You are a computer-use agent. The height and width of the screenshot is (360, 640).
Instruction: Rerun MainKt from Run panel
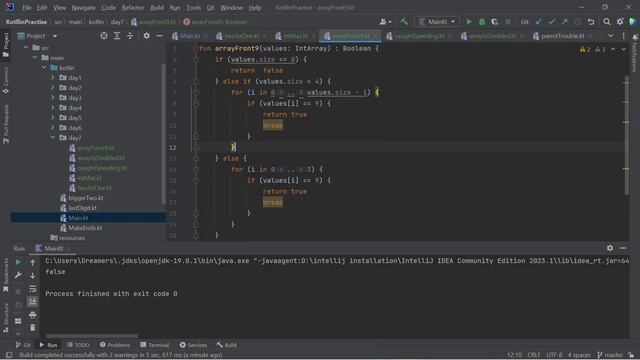coord(18,262)
